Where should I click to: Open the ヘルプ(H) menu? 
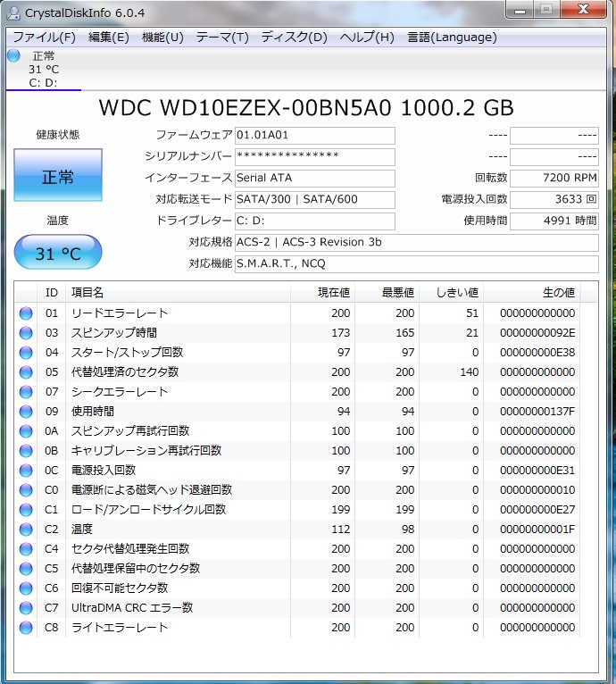coord(367,38)
